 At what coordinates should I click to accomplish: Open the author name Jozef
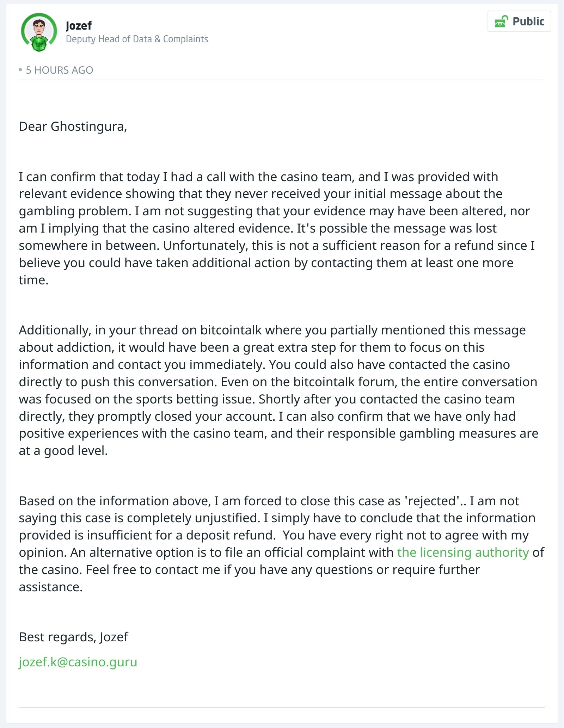tap(79, 25)
